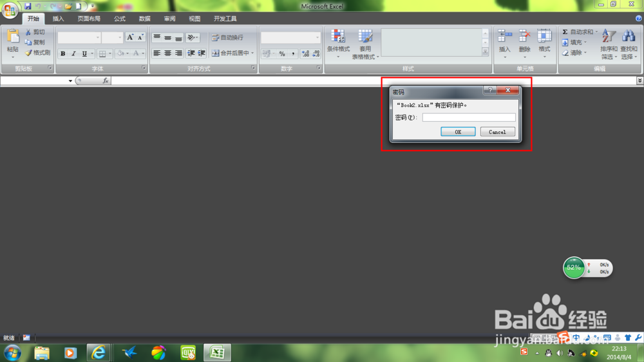
Task: Click the text orientation icon
Action: 192,37
